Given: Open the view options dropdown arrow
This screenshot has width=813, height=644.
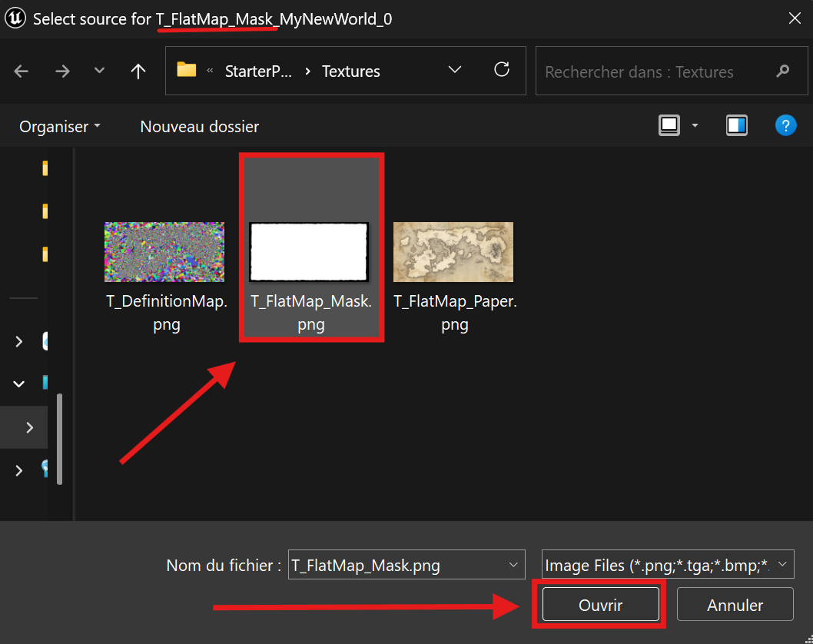Looking at the screenshot, I should tap(695, 125).
